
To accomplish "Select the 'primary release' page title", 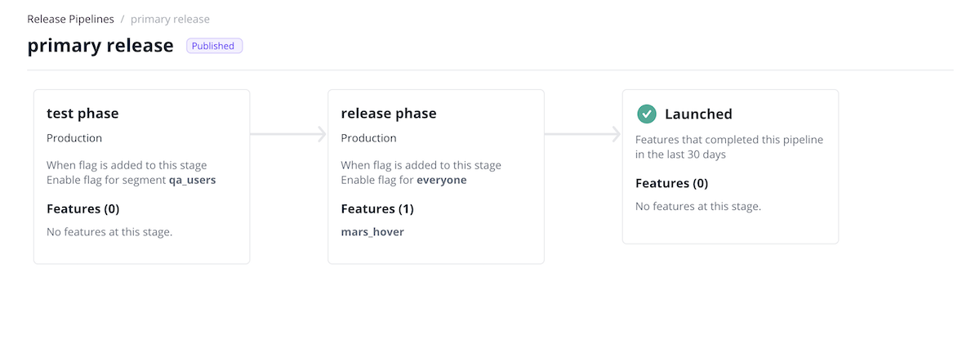I will [100, 46].
